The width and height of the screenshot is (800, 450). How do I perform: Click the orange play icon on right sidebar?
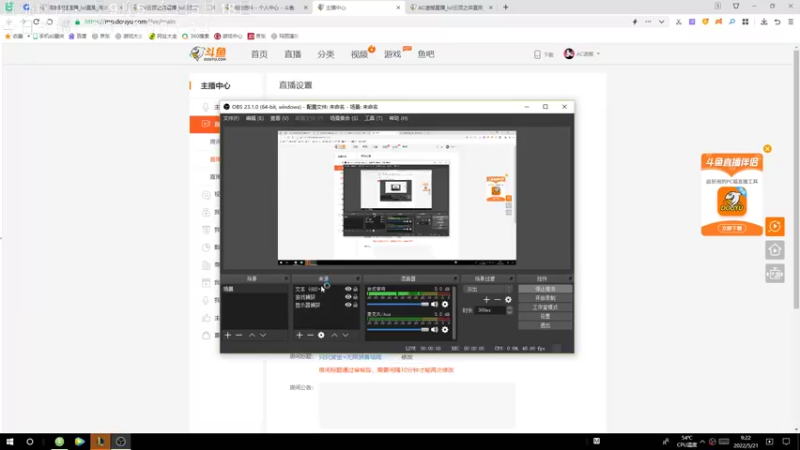(x=774, y=227)
